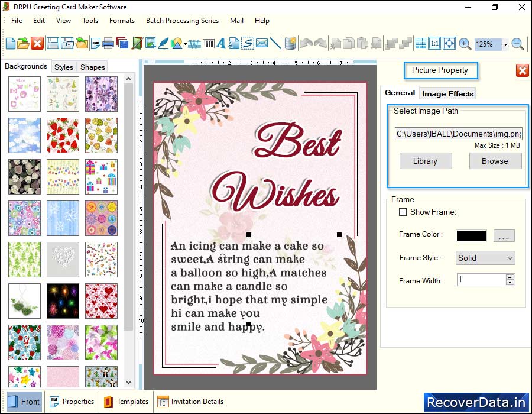Open the shapes tool dropdown arrow
This screenshot has height=414, width=532.
click(x=185, y=44)
